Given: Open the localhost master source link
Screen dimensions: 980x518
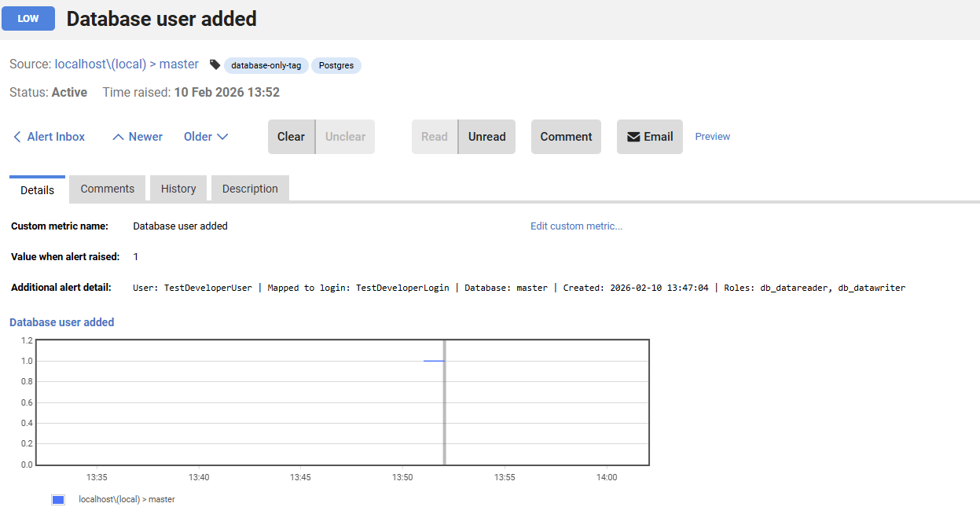Looking at the screenshot, I should (x=128, y=64).
